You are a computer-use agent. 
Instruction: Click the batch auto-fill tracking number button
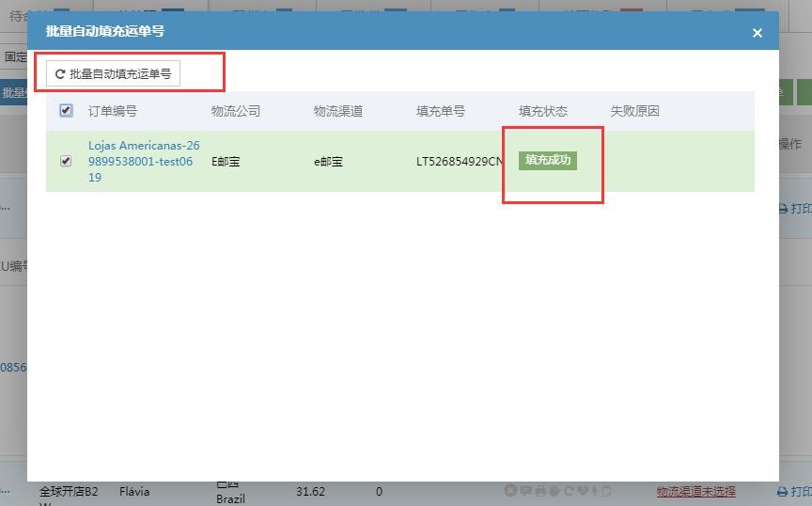pos(113,73)
